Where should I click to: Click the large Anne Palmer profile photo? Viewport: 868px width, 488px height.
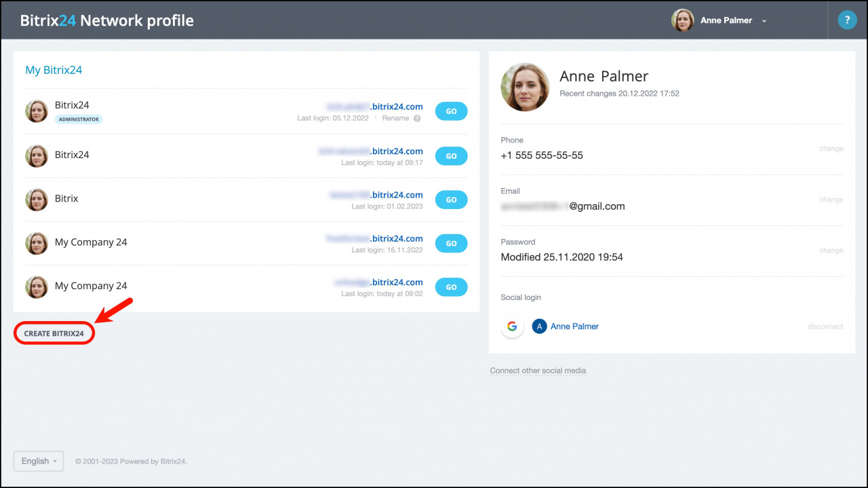tap(525, 87)
